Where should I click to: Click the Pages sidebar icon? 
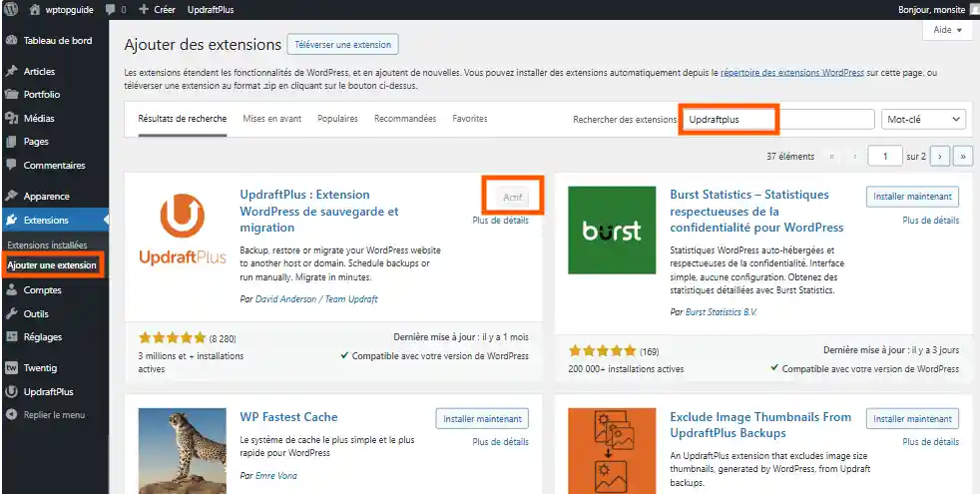coord(11,142)
